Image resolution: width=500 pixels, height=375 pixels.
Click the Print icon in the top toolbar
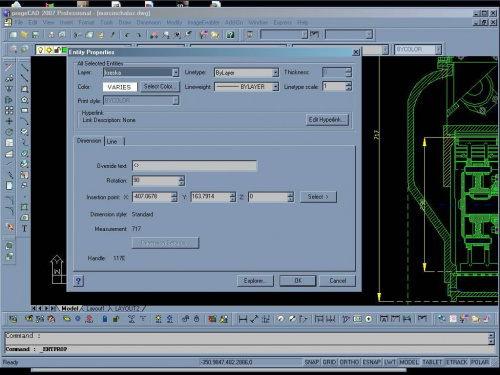click(51, 35)
